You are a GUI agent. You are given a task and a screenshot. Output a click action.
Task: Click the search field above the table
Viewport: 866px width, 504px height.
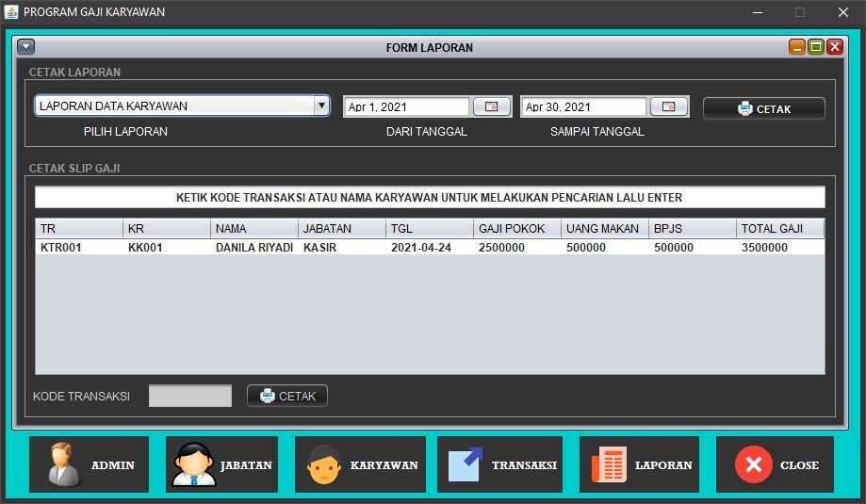(430, 198)
